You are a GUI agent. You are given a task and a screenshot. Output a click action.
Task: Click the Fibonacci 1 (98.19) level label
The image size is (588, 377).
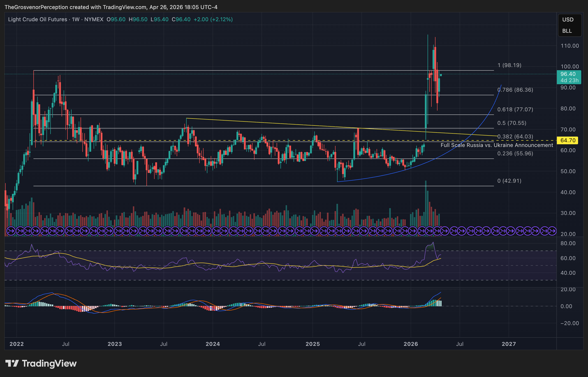tap(509, 65)
